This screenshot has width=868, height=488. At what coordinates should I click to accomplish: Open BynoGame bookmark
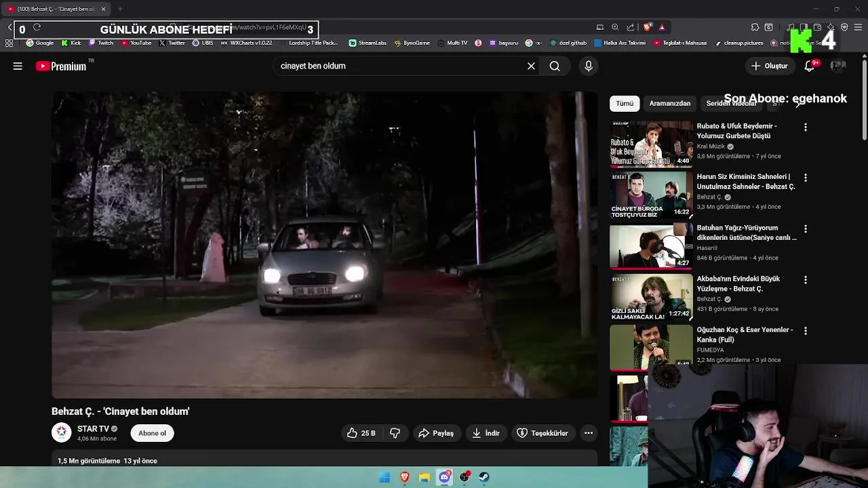click(x=412, y=43)
